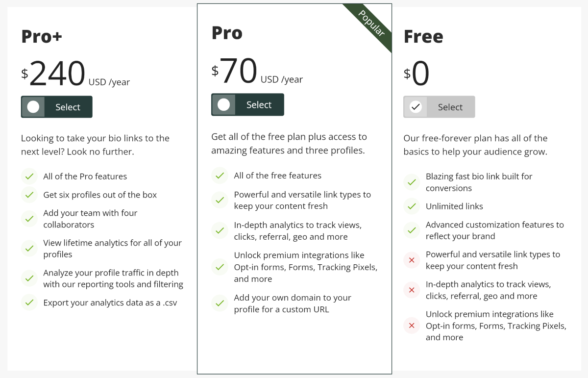This screenshot has height=378, width=588.
Task: Click 'View lifetime analytics for all of your profiles' text
Action: click(112, 249)
